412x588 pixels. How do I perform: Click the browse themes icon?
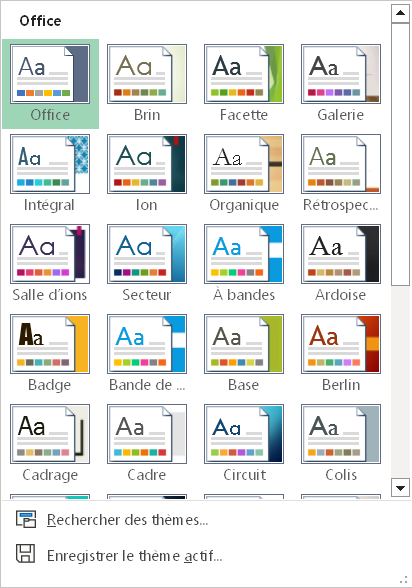coord(26,519)
